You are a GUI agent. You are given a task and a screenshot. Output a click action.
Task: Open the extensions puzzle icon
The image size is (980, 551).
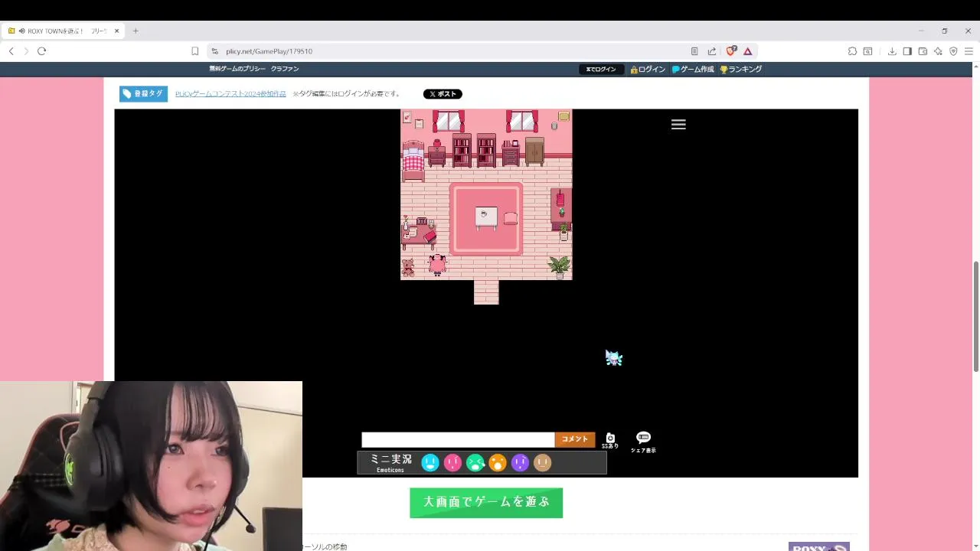point(852,51)
